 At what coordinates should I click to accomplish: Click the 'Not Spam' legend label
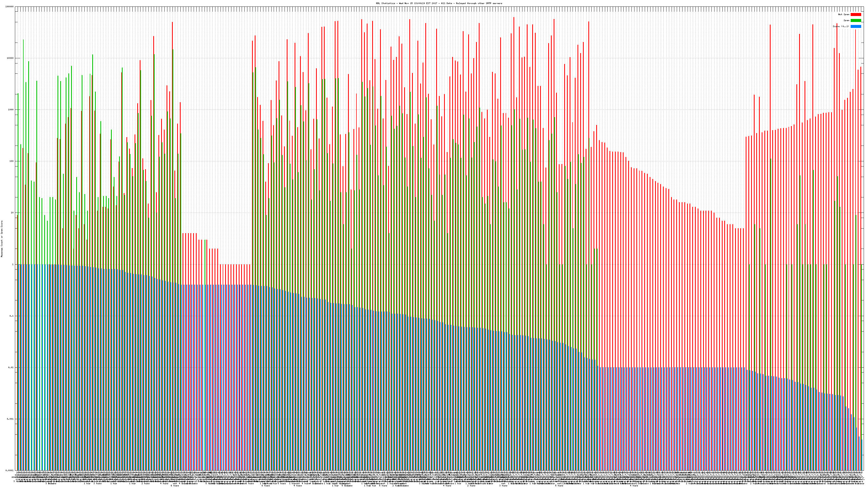click(x=844, y=14)
